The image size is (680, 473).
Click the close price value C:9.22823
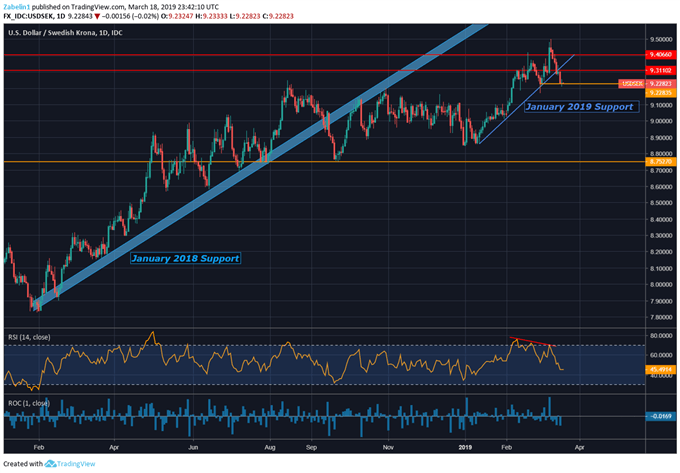tap(278, 16)
